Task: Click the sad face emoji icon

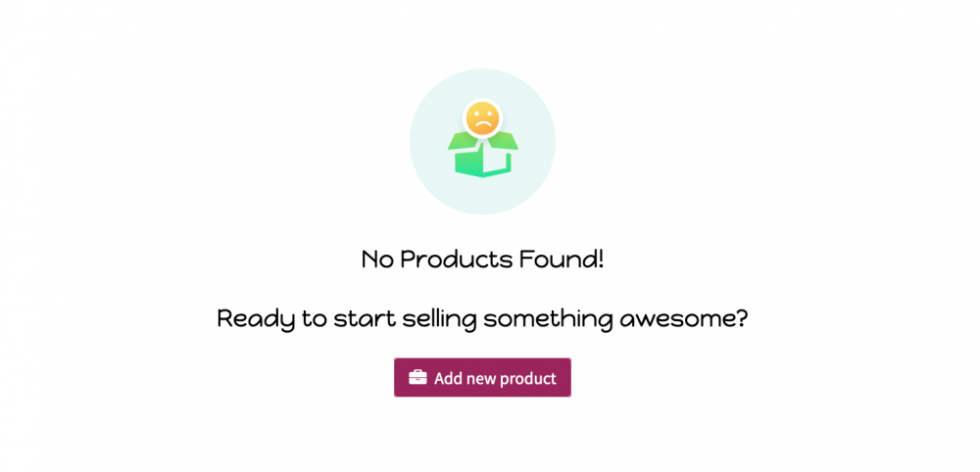Action: point(482,118)
